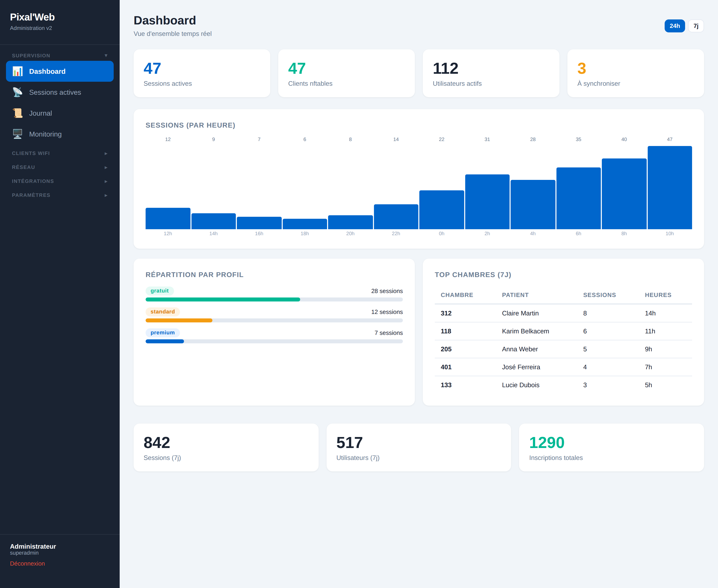718x588 pixels.
Task: Click the satellite dish Sessions actives icon
Action: (x=18, y=92)
